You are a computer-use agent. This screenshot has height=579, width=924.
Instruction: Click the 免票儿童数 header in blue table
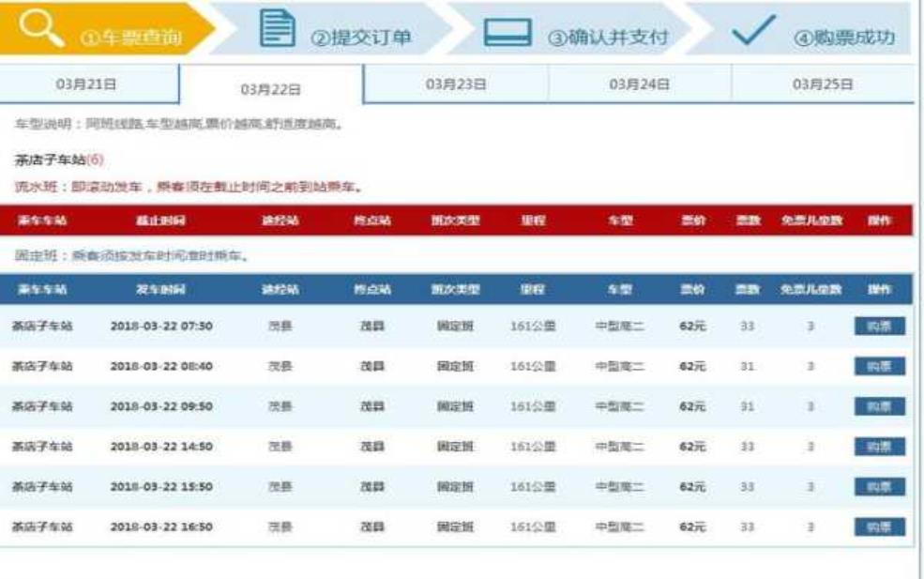[811, 289]
